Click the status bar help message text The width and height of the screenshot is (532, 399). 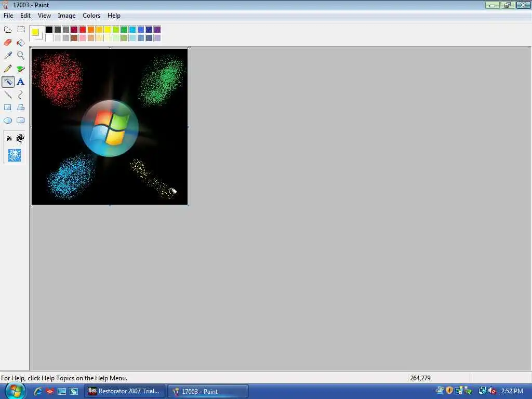[64, 378]
